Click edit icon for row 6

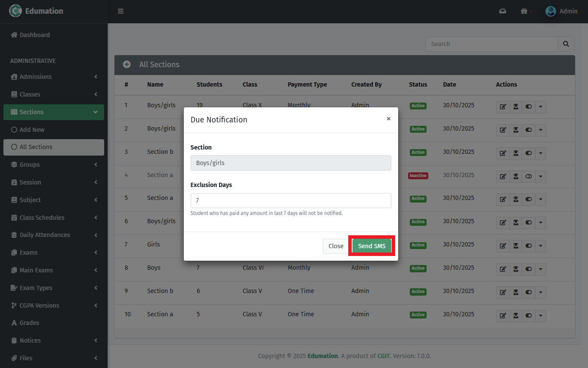coord(503,223)
